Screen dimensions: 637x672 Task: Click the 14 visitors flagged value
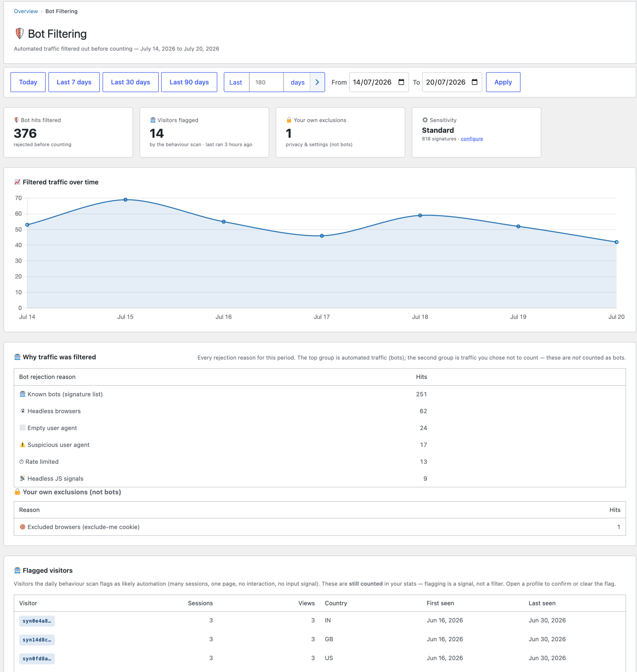tap(157, 133)
